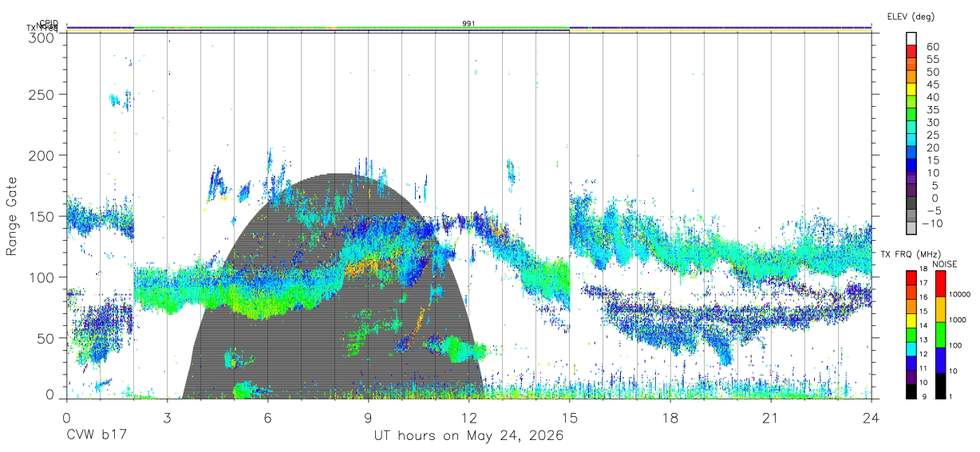
Task: Click the '200' range gate tick label
Action: pos(40,155)
